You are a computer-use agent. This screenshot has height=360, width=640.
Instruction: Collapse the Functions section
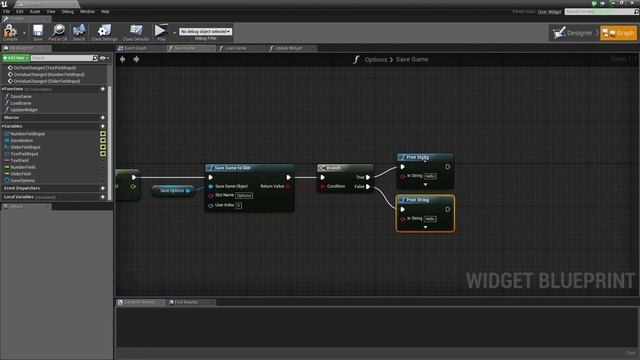[2, 89]
